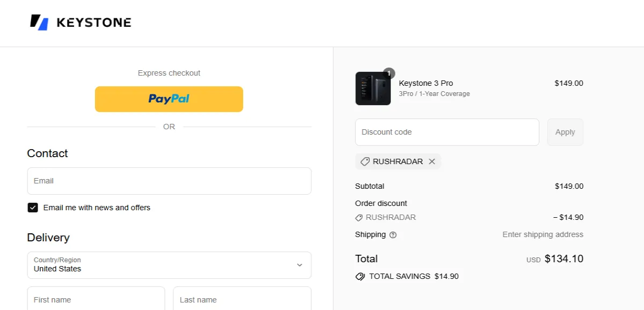
Task: Click the Enter shipping address text
Action: click(543, 234)
